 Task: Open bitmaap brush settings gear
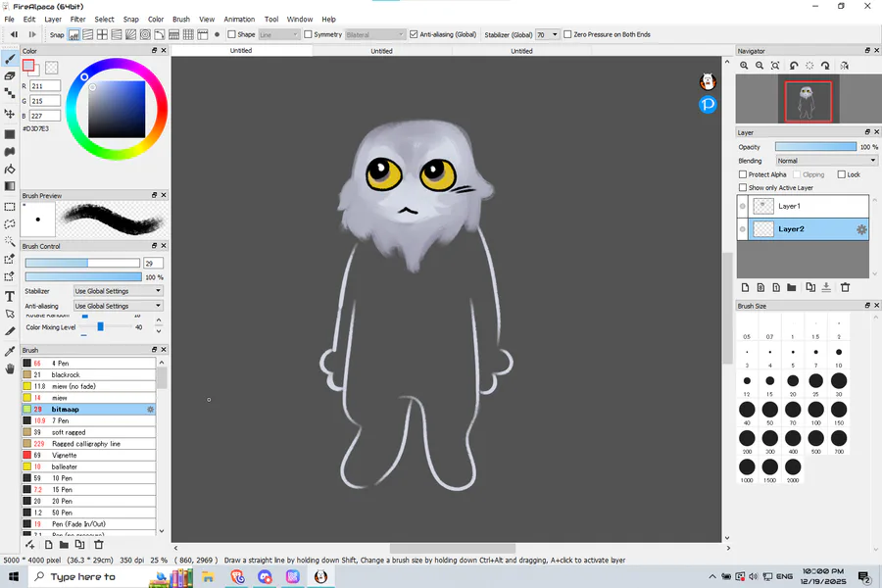tap(150, 409)
